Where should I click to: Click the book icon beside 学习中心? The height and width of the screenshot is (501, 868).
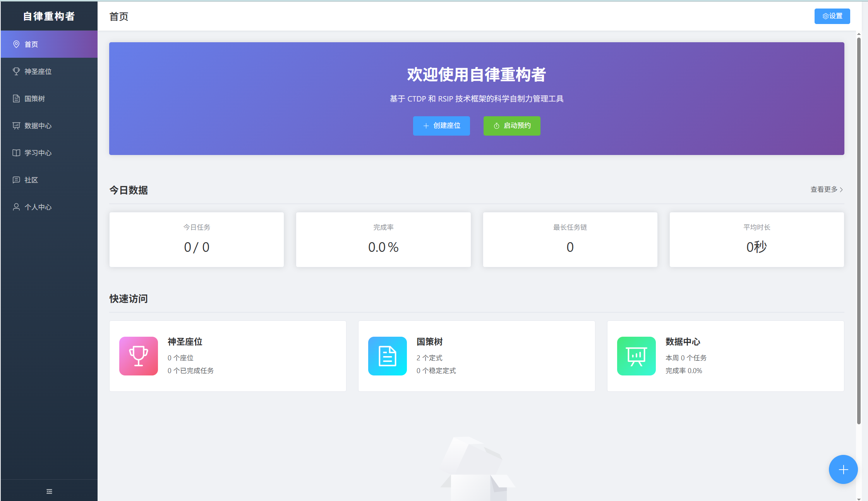tap(16, 153)
